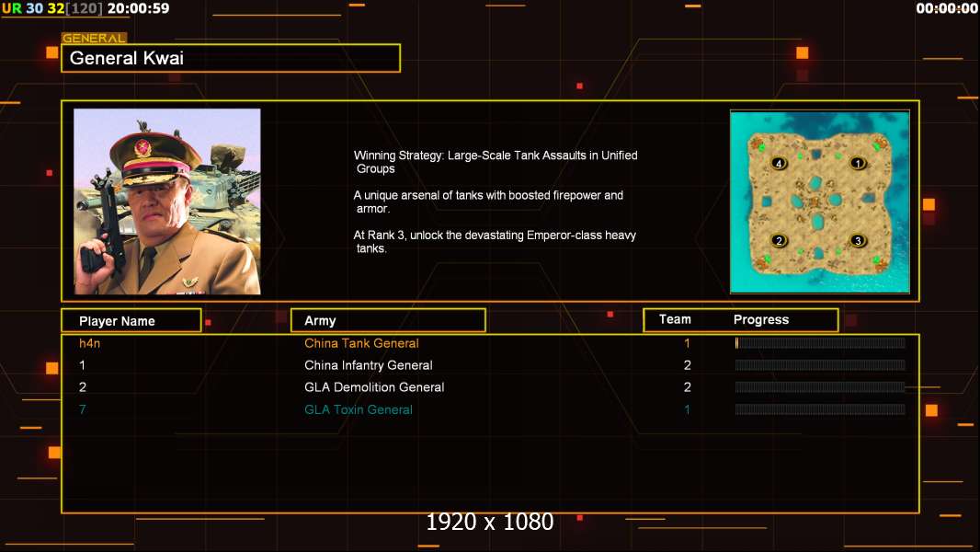
Task: Click China Tank General army entry
Action: (361, 343)
